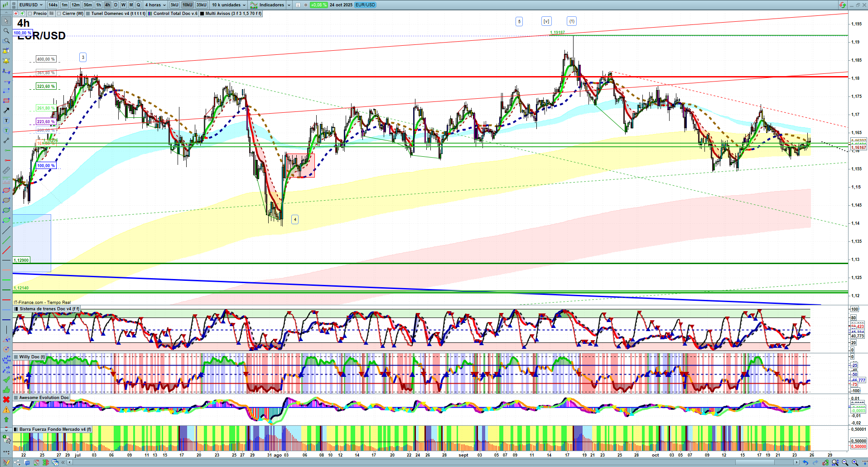Zoom out of the chart
This screenshot has width=868, height=467.
coord(845,462)
